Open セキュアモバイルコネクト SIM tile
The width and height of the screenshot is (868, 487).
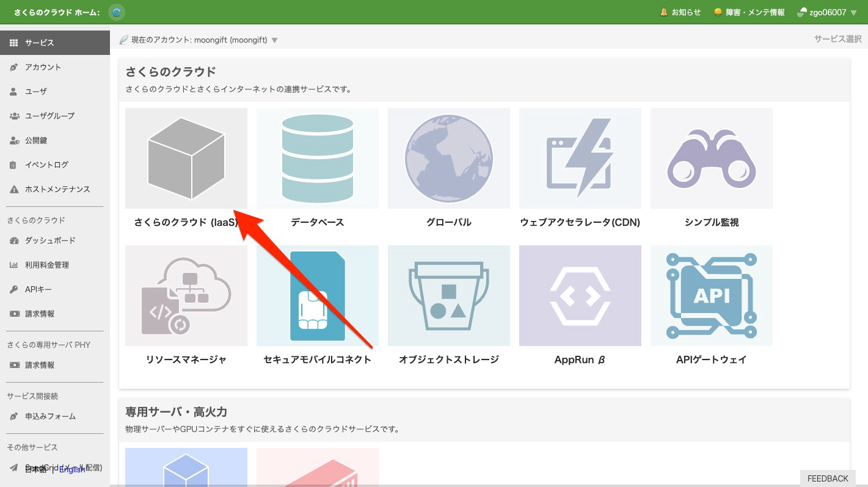click(x=318, y=306)
